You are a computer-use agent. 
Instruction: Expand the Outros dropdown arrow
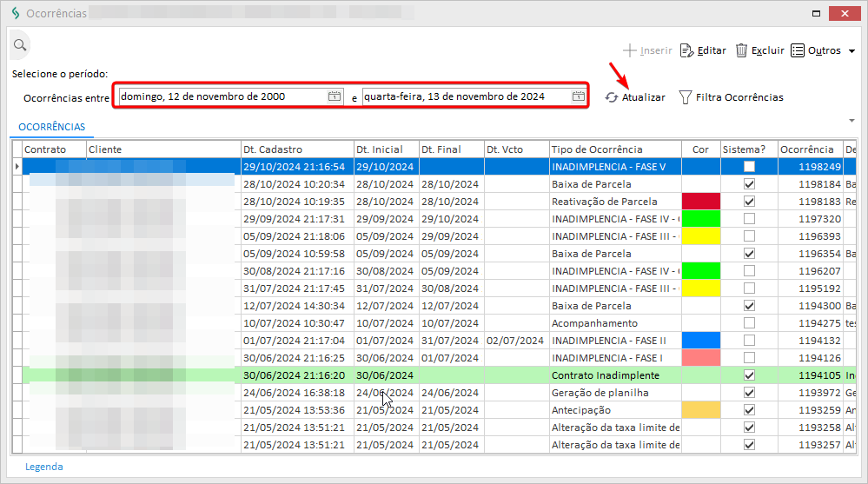point(851,50)
